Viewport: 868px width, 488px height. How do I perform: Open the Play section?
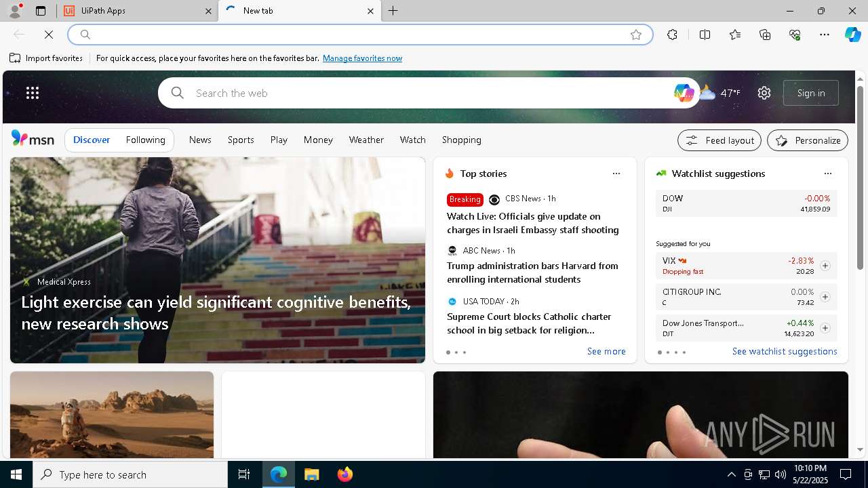click(x=279, y=140)
